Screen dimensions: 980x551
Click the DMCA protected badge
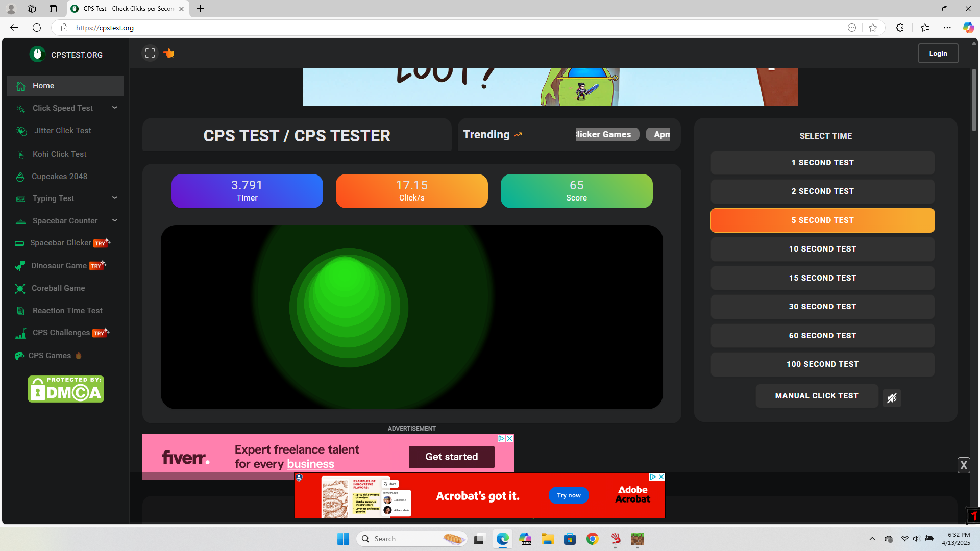(66, 389)
